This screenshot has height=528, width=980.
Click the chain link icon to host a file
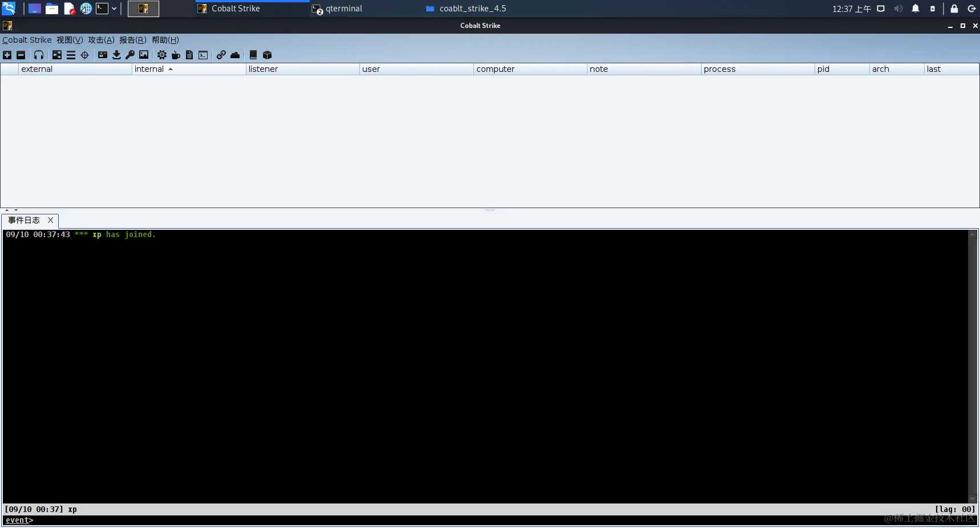[x=221, y=55]
